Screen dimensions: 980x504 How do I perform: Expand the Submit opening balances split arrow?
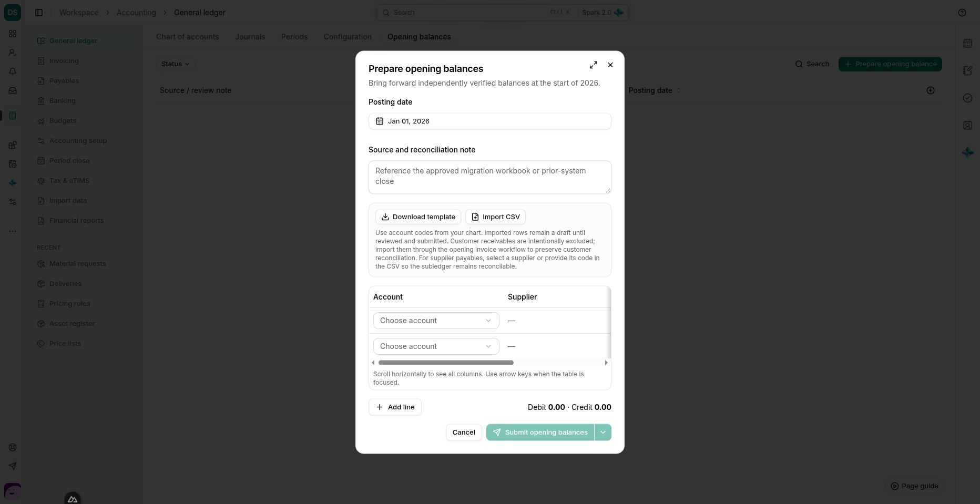click(x=603, y=433)
